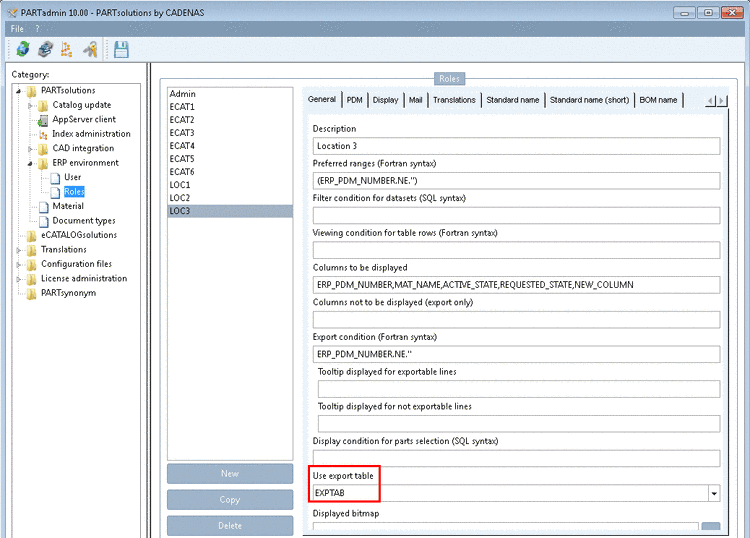
Task: Click the Viewing condition for table rows field
Action: click(x=517, y=250)
